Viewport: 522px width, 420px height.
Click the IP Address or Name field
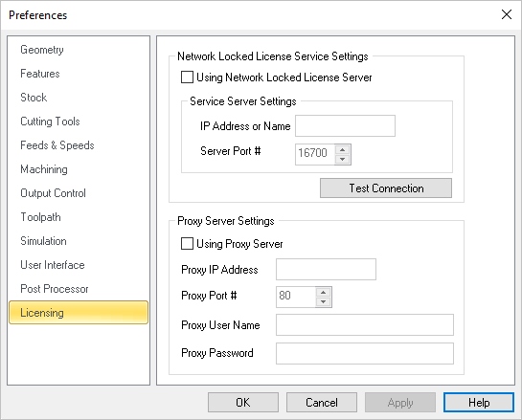[x=345, y=126]
